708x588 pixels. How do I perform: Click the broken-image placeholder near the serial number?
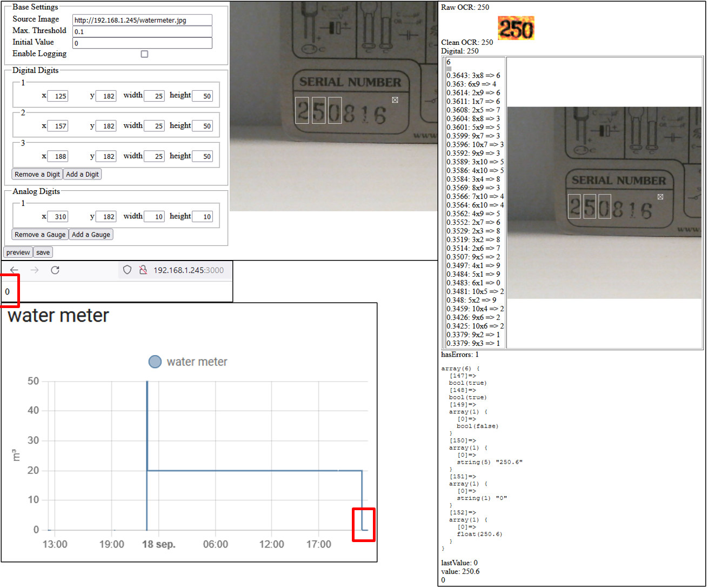(x=395, y=99)
